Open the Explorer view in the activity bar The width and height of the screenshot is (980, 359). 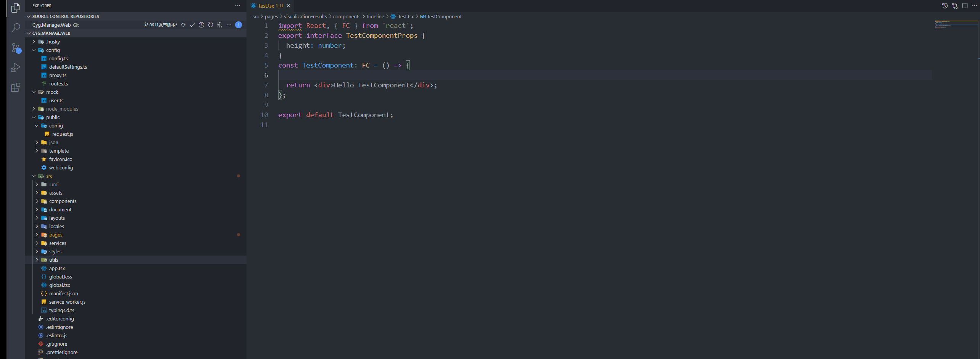pos(16,8)
